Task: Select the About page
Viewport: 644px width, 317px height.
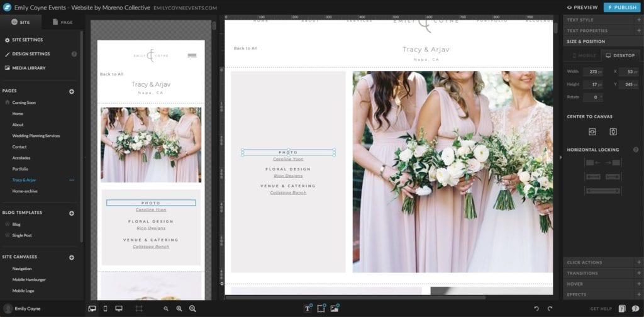Action: [18, 125]
